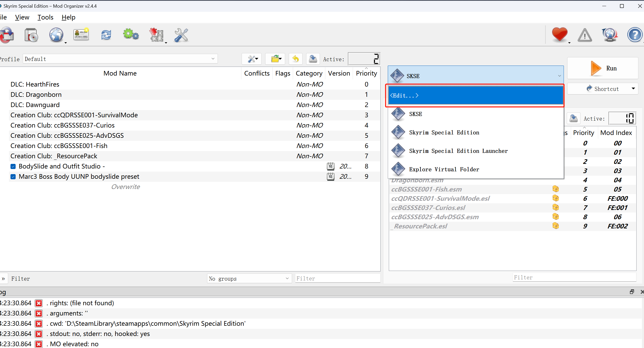Open the Tools menu
The height and width of the screenshot is (348, 644).
(x=45, y=17)
